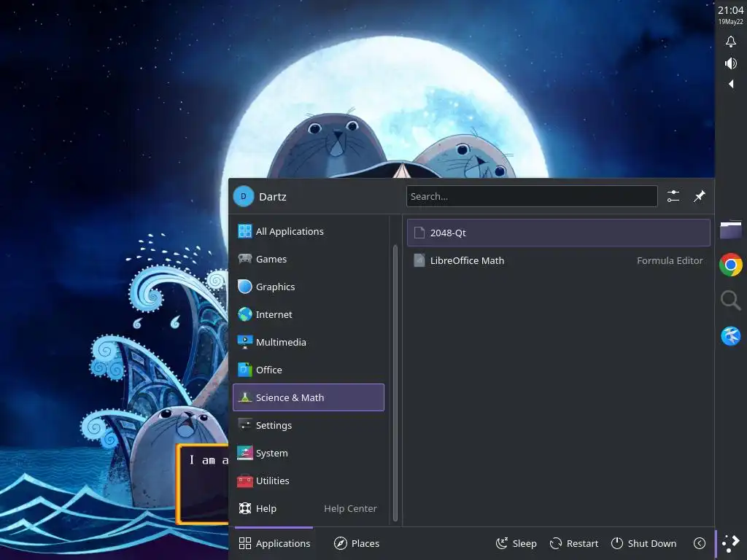Click the All Applications grid icon
Viewport: 747px width, 560px height.
(x=245, y=231)
